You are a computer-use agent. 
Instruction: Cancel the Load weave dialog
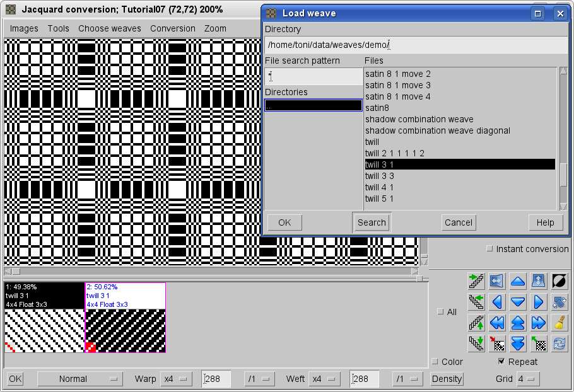(x=459, y=222)
